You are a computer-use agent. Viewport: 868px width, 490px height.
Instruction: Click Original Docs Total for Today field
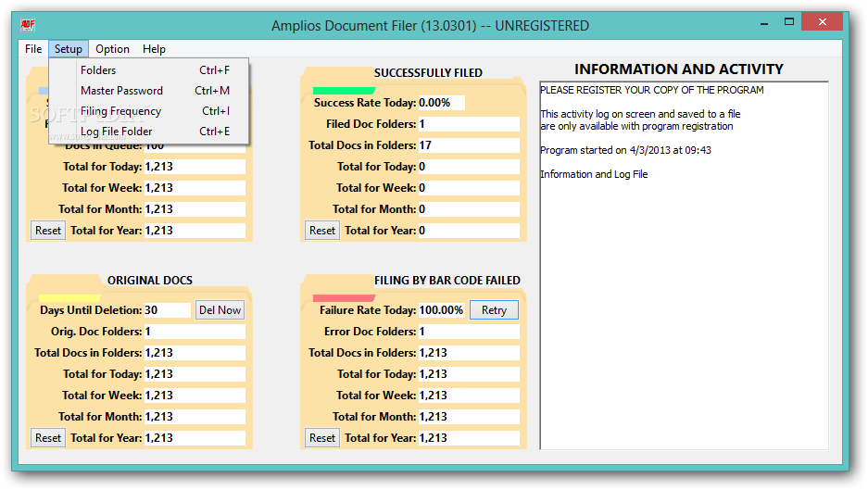click(195, 374)
